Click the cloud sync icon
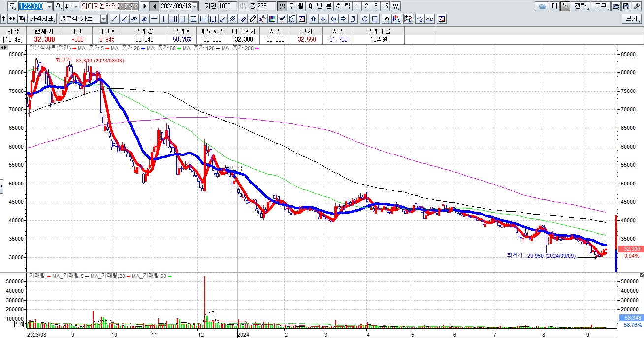The height and width of the screenshot is (338, 644). click(542, 6)
